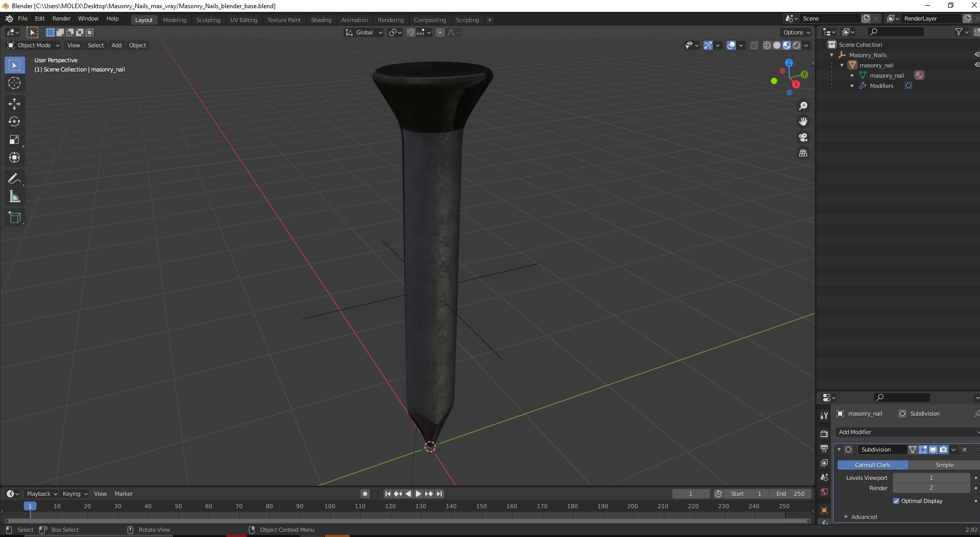Select the Scale tool
This screenshot has height=537, width=980.
pyautogui.click(x=14, y=139)
